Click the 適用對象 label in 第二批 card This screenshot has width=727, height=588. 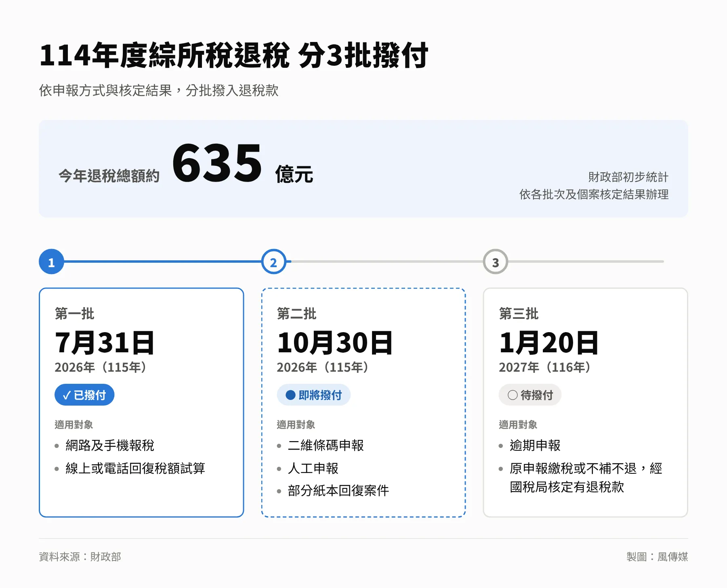tap(296, 425)
